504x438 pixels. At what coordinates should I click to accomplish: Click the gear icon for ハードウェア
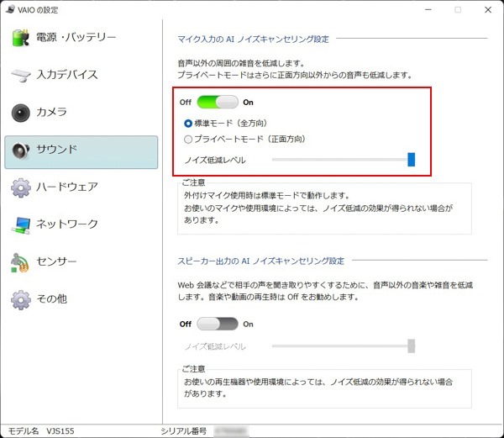click(20, 187)
